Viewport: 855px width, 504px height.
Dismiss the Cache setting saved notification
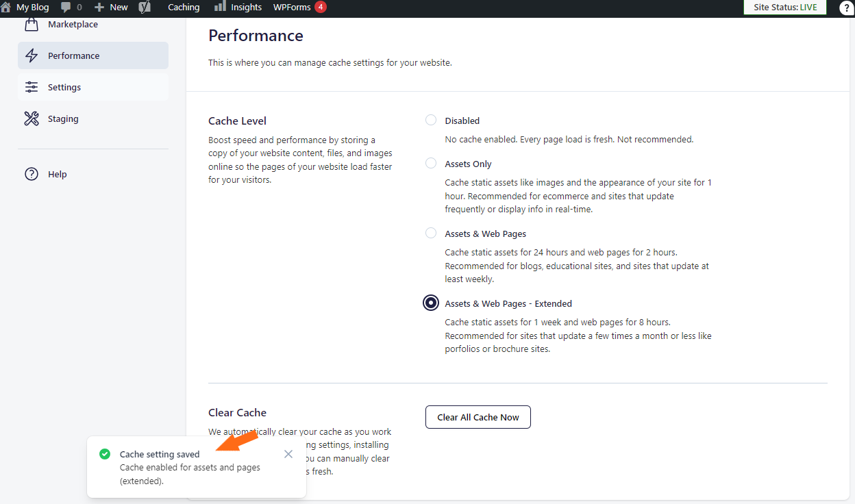(288, 454)
